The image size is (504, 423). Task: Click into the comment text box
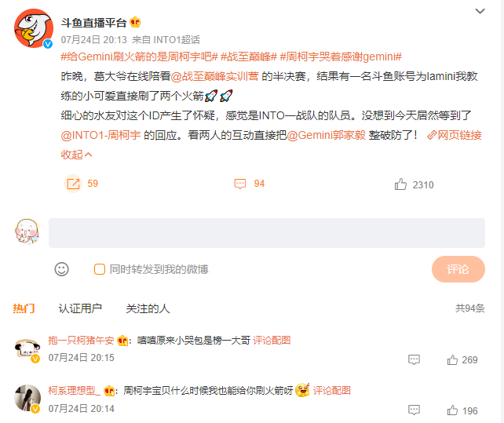pos(266,233)
